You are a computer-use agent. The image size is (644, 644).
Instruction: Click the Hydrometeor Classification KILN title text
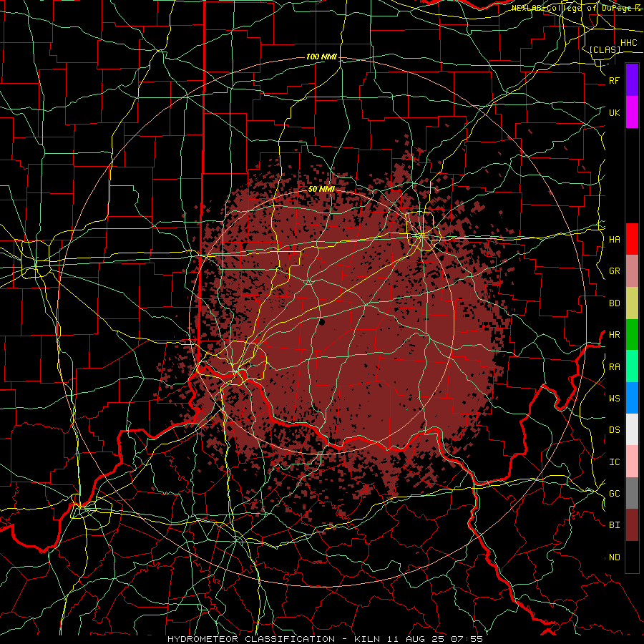click(x=325, y=639)
